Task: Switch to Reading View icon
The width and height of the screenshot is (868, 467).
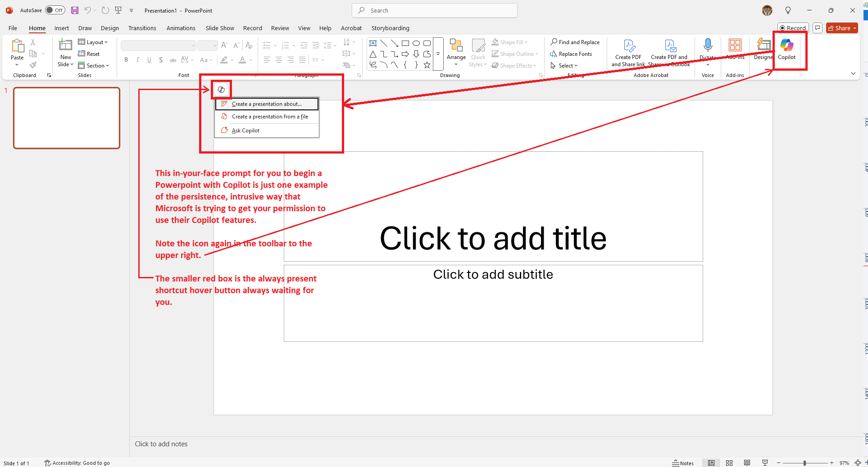Action: click(747, 463)
